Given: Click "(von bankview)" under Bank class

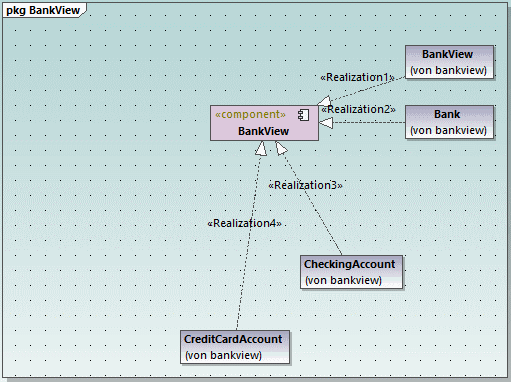Looking at the screenshot, I should coord(448,130).
